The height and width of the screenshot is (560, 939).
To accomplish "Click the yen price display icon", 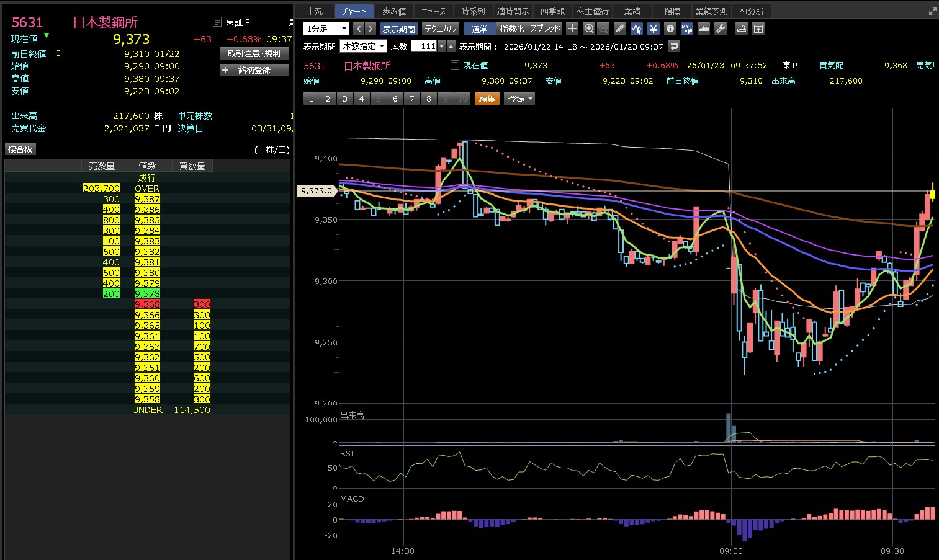I will (653, 29).
